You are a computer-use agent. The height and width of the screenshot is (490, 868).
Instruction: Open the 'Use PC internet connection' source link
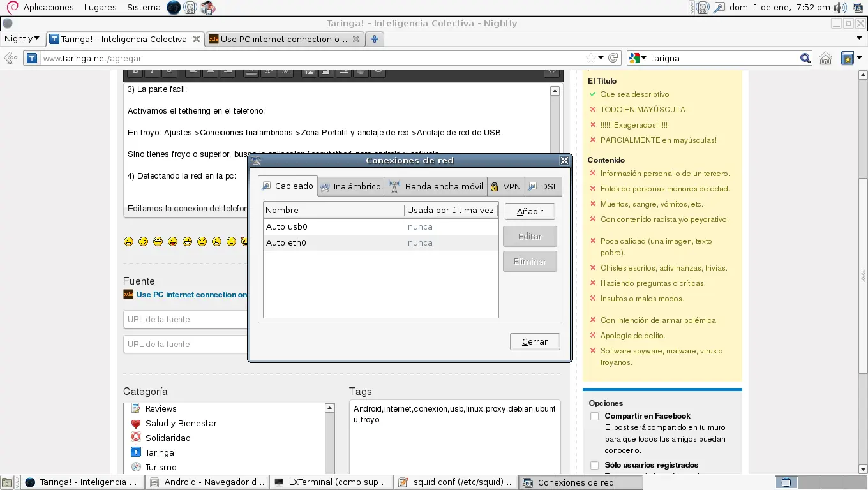tap(191, 295)
